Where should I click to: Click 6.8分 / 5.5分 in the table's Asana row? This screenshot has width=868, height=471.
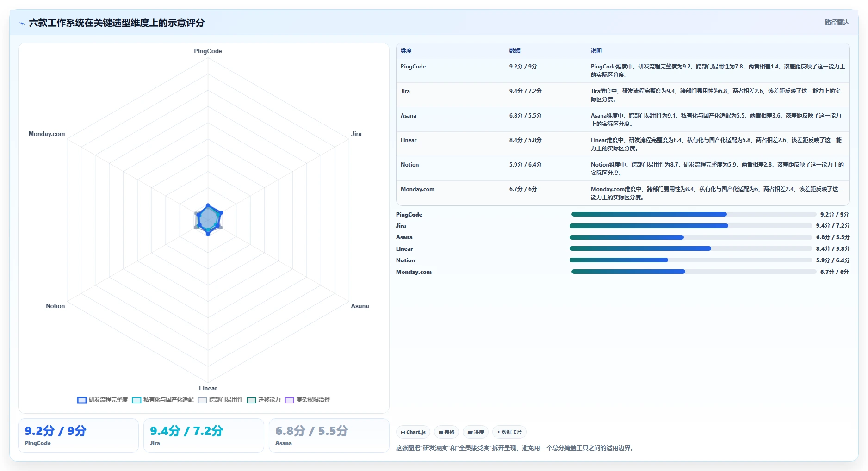pos(526,116)
